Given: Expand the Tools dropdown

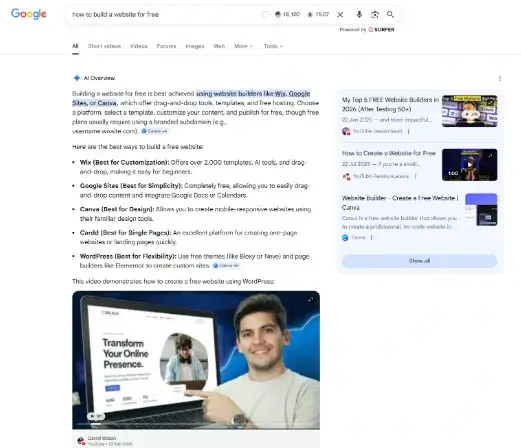Looking at the screenshot, I should [273, 46].
